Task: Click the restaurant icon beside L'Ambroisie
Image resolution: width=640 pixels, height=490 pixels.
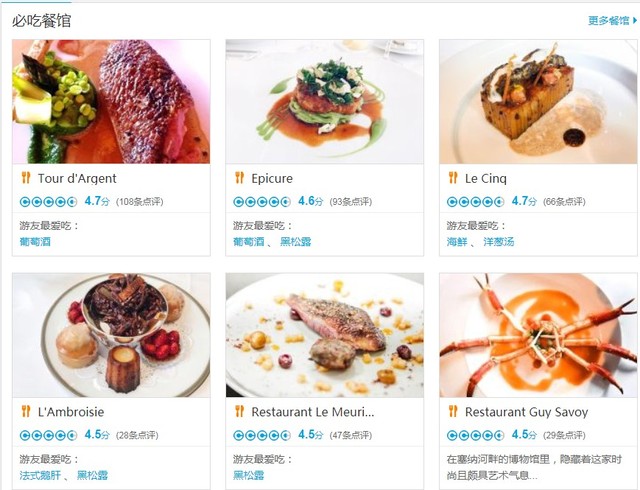Action: pos(26,411)
